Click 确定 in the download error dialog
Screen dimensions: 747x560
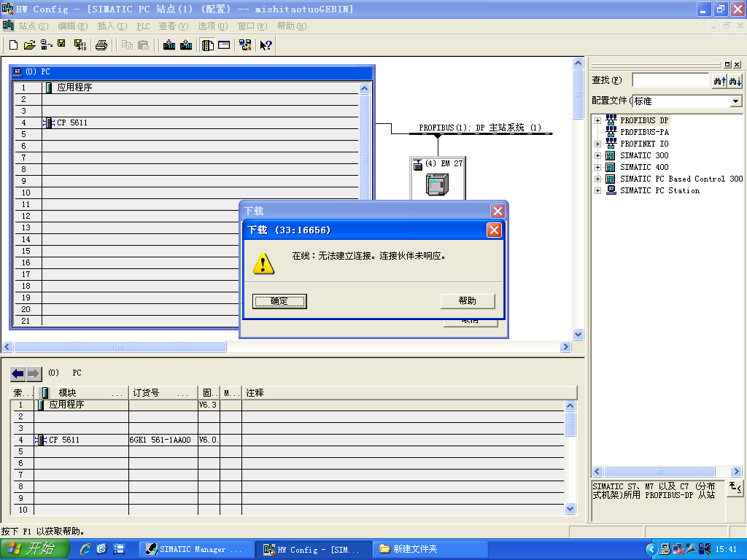click(279, 301)
